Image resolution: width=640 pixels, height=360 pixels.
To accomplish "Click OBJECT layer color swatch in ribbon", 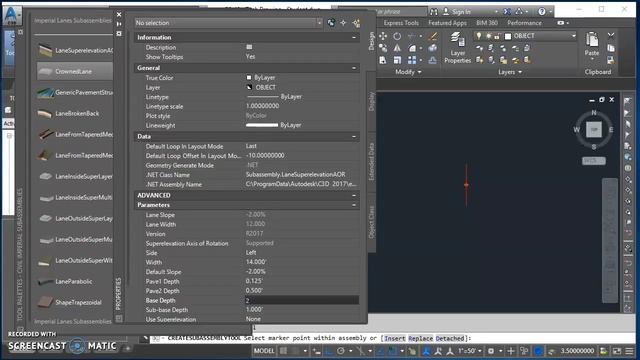I will pyautogui.click(x=508, y=36).
